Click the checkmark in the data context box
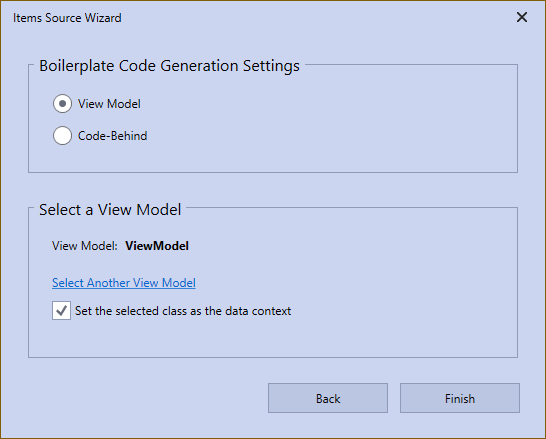 click(x=61, y=311)
